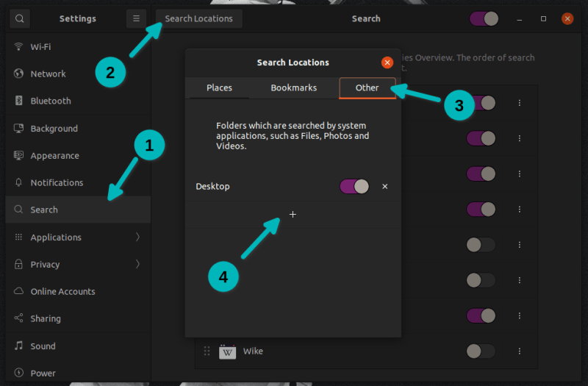Maximize the Settings window
The image size is (588, 386).
tap(543, 19)
